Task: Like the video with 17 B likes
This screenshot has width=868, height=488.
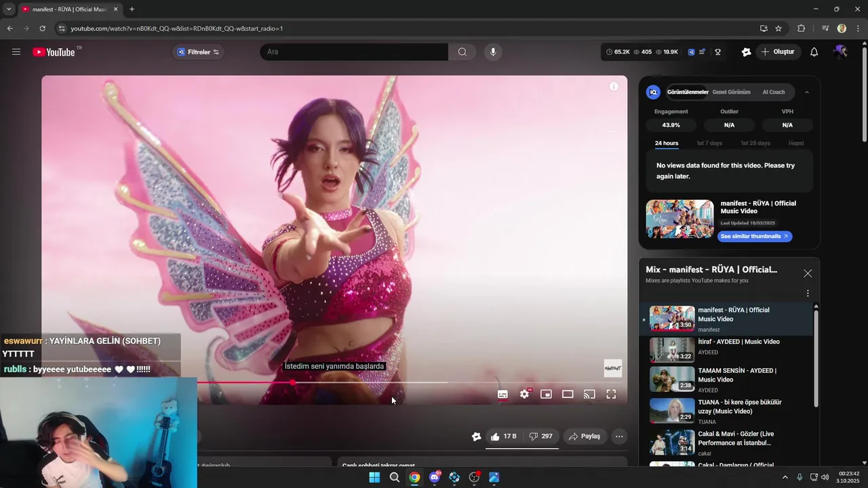Action: (504, 436)
